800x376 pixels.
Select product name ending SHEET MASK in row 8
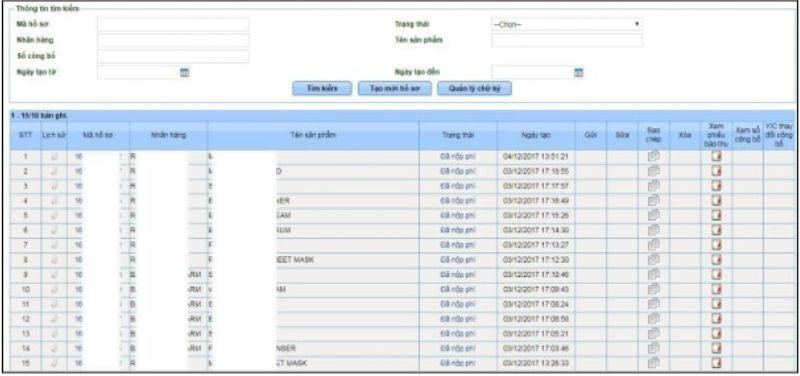click(x=296, y=260)
